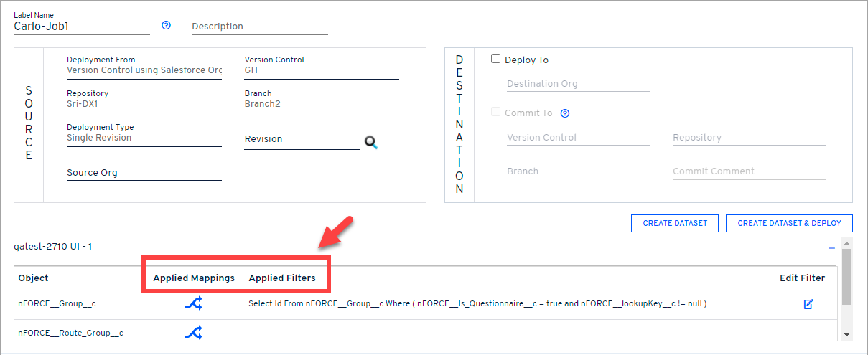
Task: Toggle the Commit To checkbox
Action: (495, 113)
